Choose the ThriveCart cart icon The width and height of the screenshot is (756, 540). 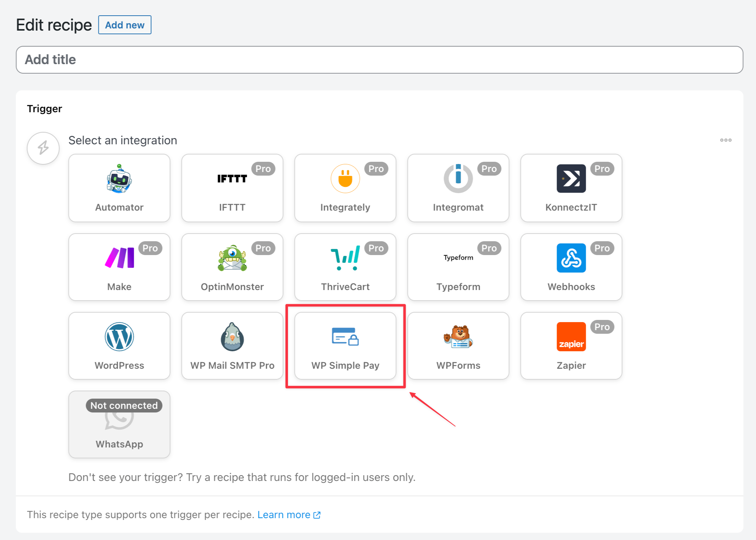pos(345,258)
